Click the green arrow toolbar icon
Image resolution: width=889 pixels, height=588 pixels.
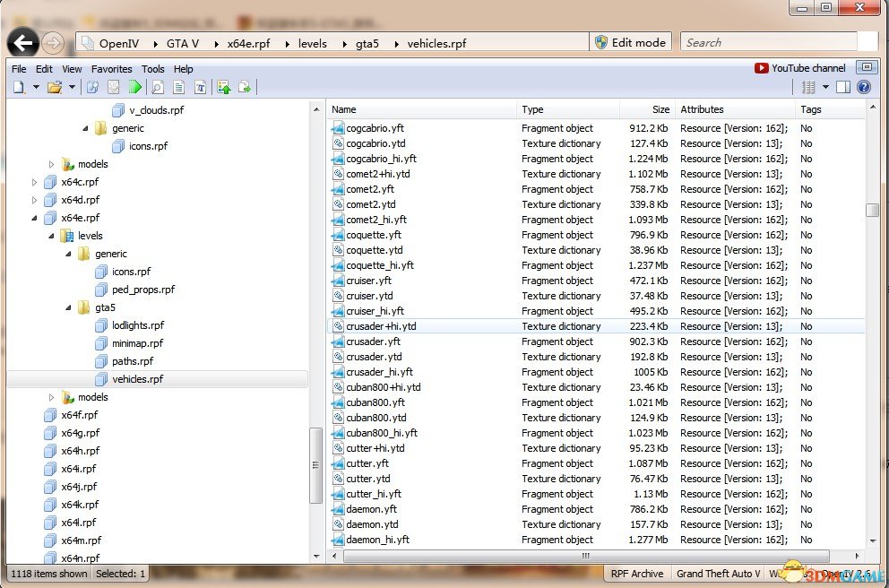pos(135,87)
